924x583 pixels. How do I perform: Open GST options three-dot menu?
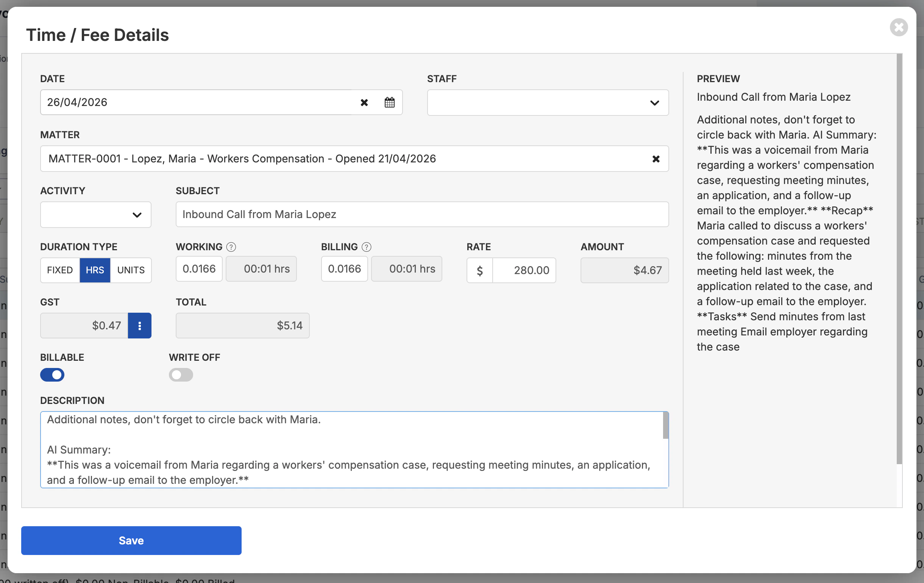tap(139, 325)
